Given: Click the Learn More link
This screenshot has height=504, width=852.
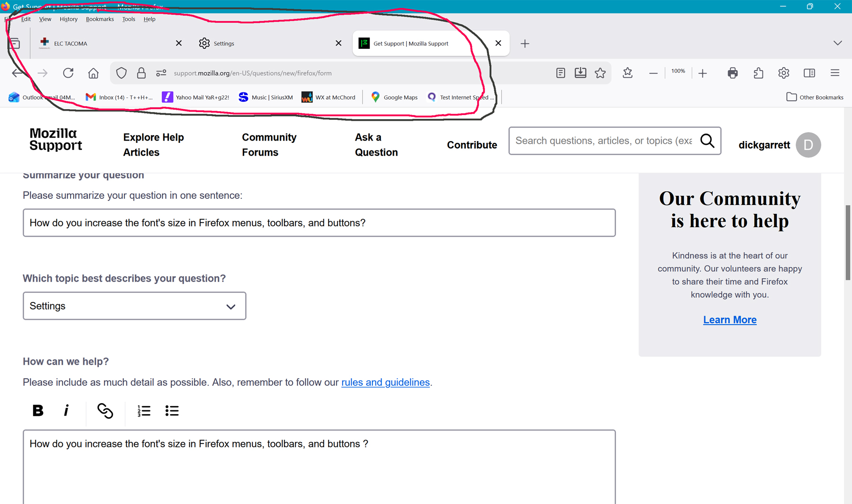Looking at the screenshot, I should pyautogui.click(x=729, y=320).
